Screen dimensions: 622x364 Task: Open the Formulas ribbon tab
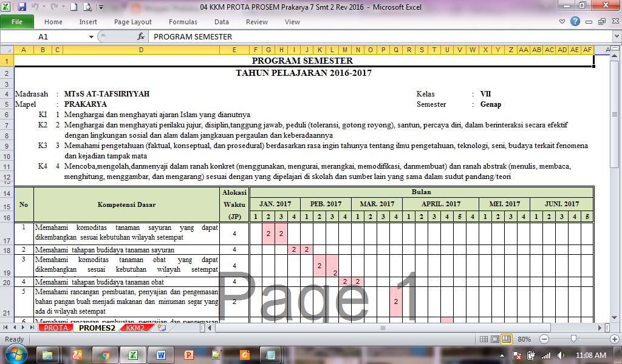click(183, 22)
